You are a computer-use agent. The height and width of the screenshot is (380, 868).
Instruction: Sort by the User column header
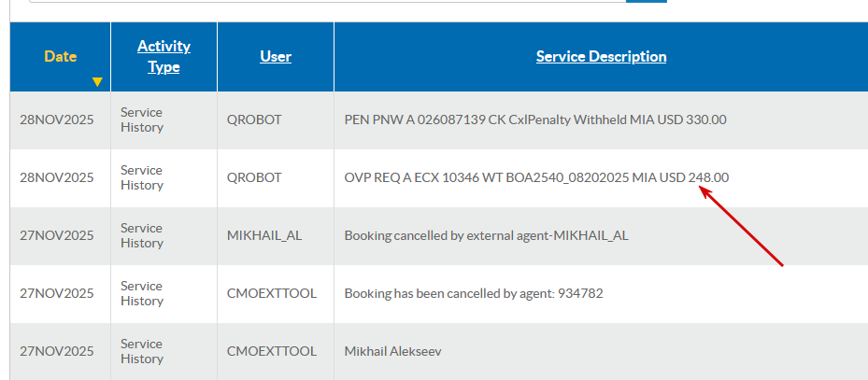(x=276, y=56)
